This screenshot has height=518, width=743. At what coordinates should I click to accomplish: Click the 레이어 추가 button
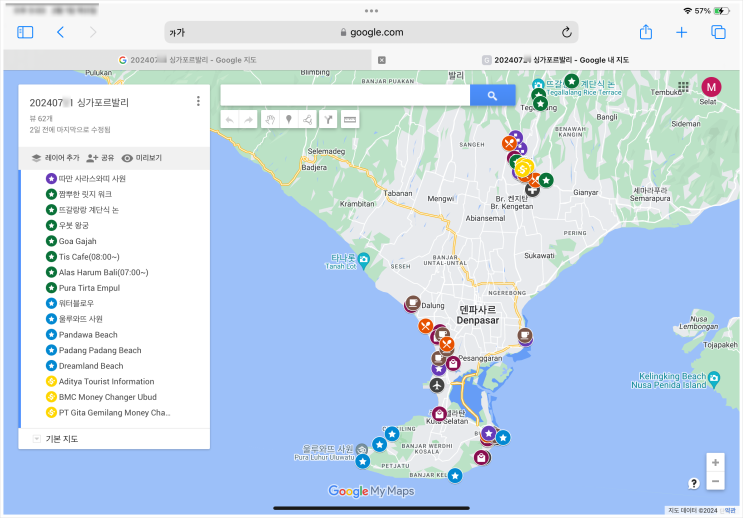click(x=55, y=158)
